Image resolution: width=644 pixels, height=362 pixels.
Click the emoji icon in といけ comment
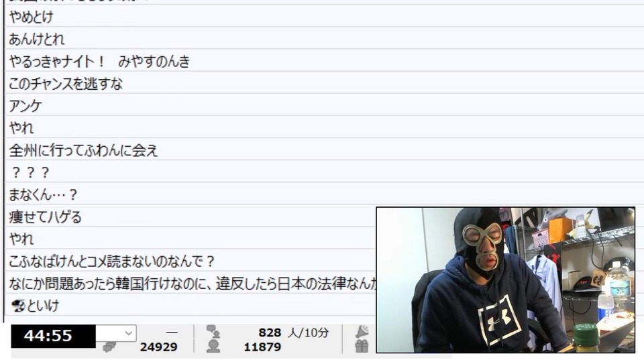pos(18,306)
